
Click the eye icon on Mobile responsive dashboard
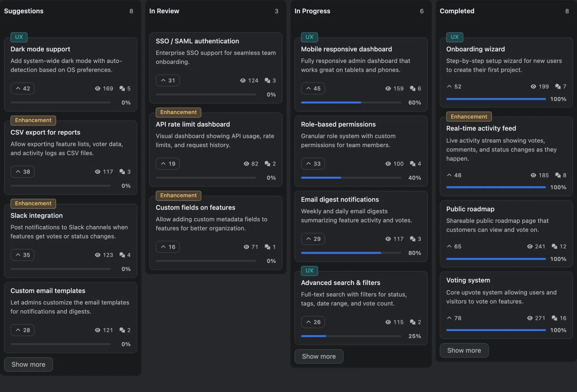click(388, 89)
